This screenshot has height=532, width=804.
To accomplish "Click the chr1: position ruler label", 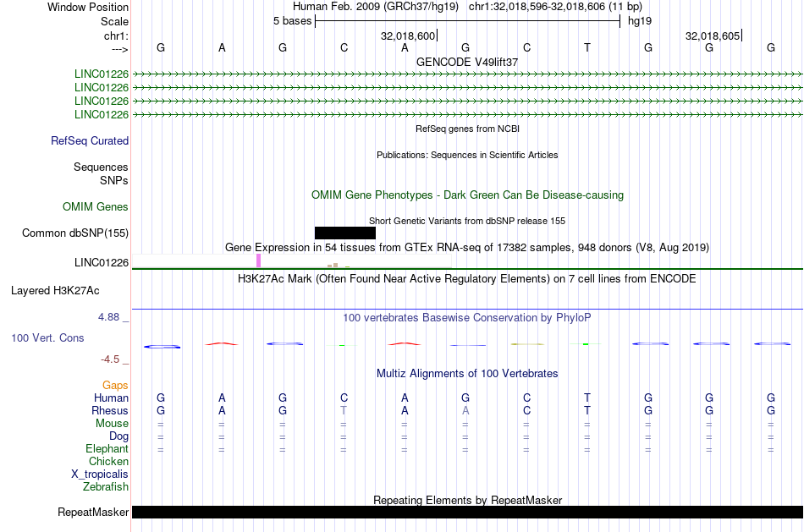I will point(116,36).
